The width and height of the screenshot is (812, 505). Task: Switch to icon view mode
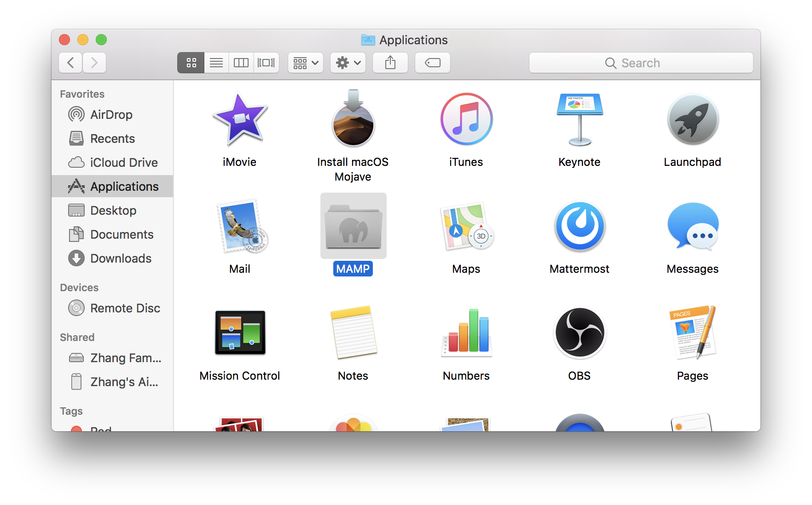191,63
